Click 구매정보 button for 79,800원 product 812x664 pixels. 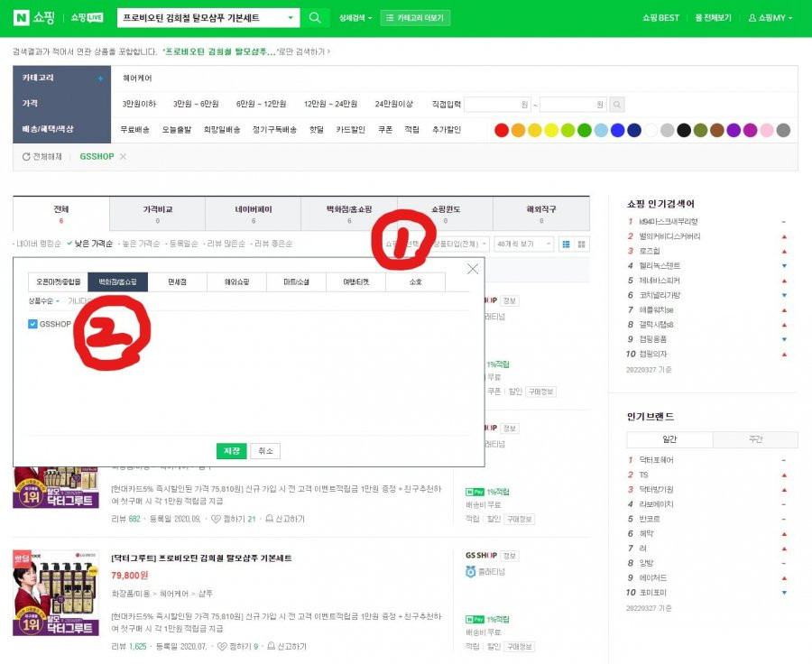520,646
